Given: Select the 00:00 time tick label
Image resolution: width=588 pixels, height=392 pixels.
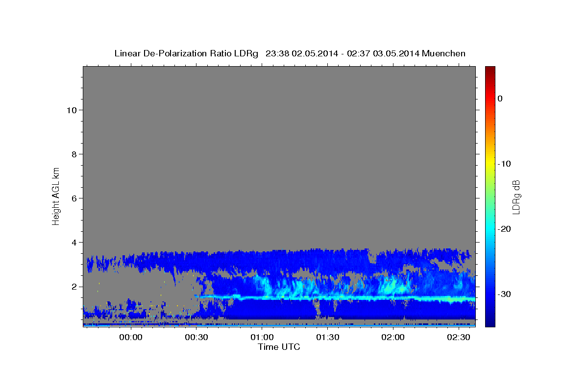Looking at the screenshot, I should pyautogui.click(x=131, y=338).
